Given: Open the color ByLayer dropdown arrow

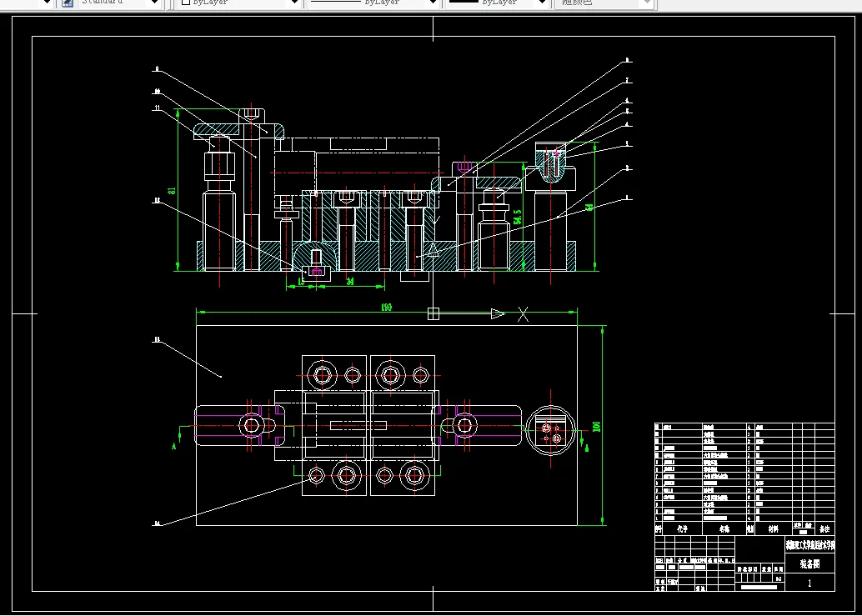Looking at the screenshot, I should click(294, 3).
